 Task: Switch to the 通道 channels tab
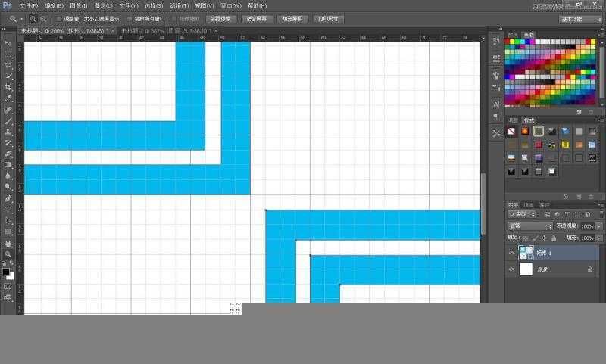coord(528,205)
